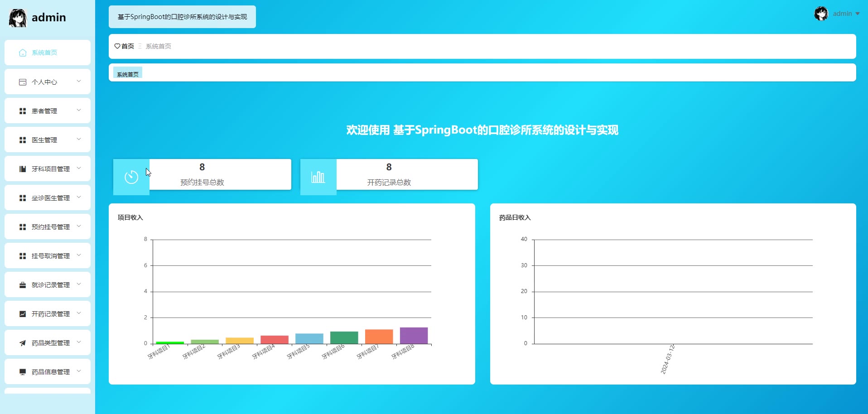Click the timer icon on 预约挂号总数 card
The width and height of the screenshot is (868, 414).
tap(131, 177)
